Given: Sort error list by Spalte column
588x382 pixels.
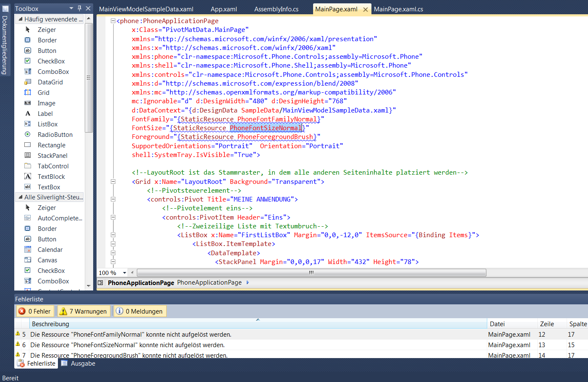Looking at the screenshot, I should [578, 324].
